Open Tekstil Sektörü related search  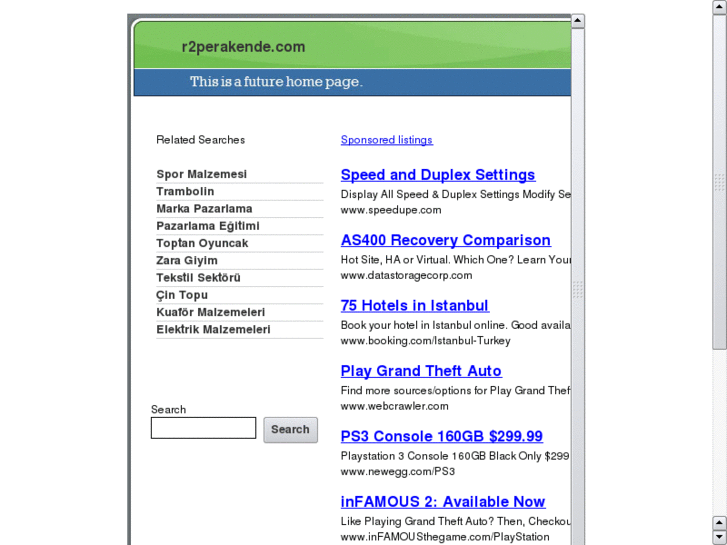tap(198, 278)
